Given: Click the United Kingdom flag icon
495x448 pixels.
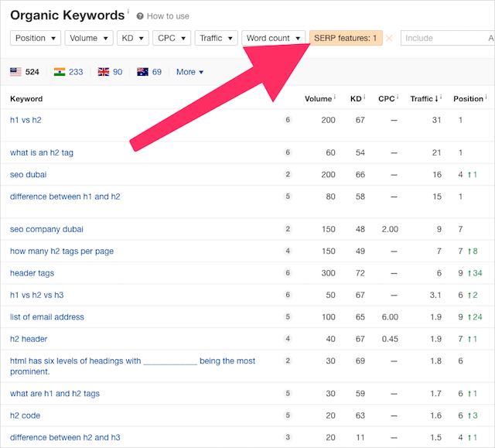Looking at the screenshot, I should pyautogui.click(x=104, y=72).
